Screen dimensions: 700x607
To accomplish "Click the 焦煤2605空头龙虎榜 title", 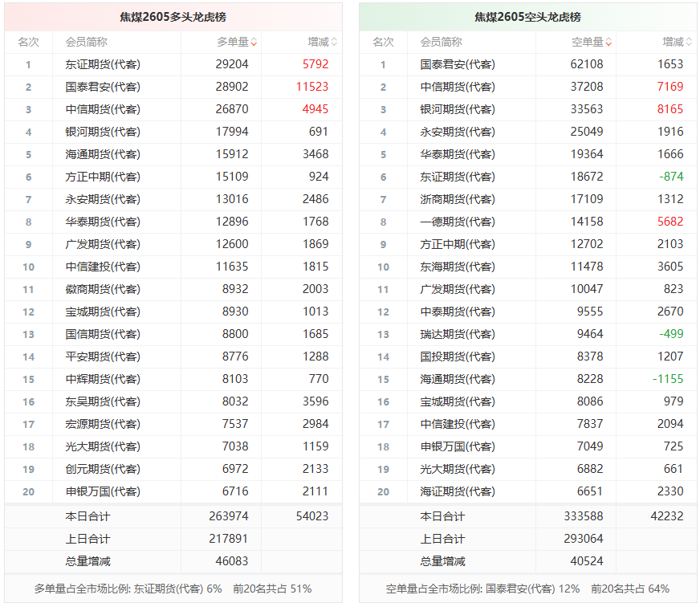I will click(x=527, y=17).
